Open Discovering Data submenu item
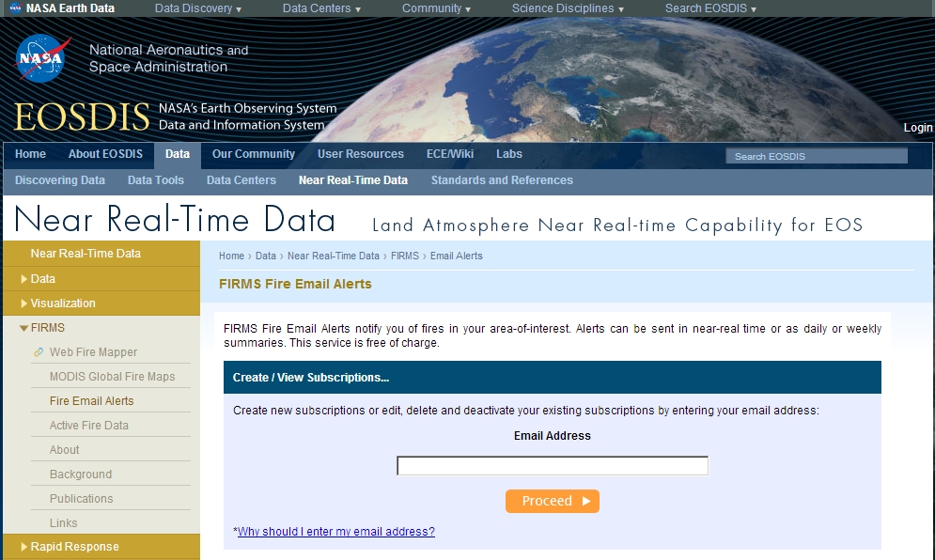 59,180
